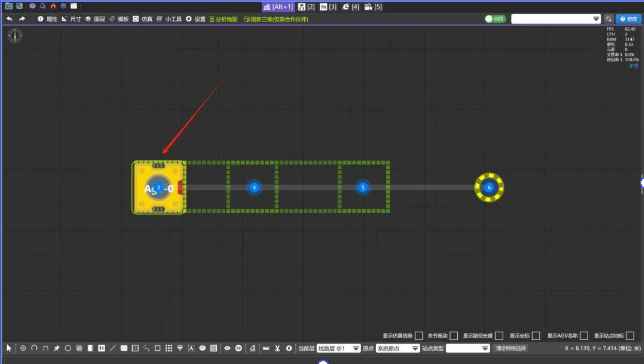Click the red flame icon
The height and width of the screenshot is (364, 644).
(x=53, y=6)
